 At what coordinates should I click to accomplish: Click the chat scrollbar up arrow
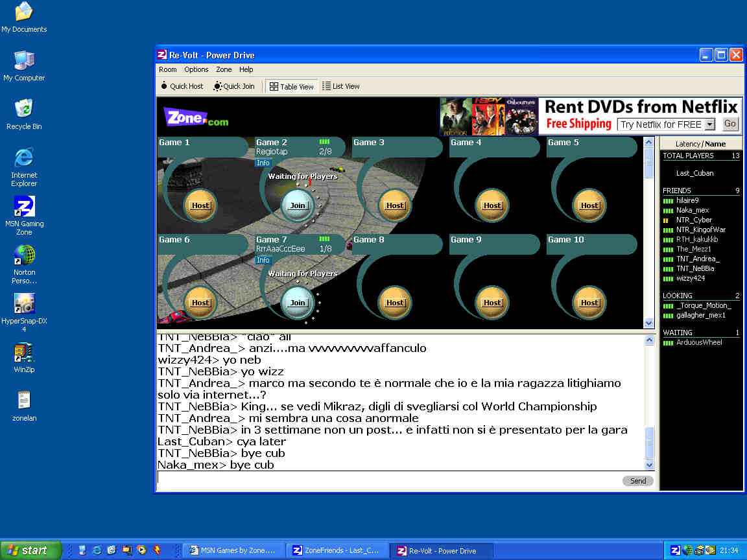coord(649,340)
